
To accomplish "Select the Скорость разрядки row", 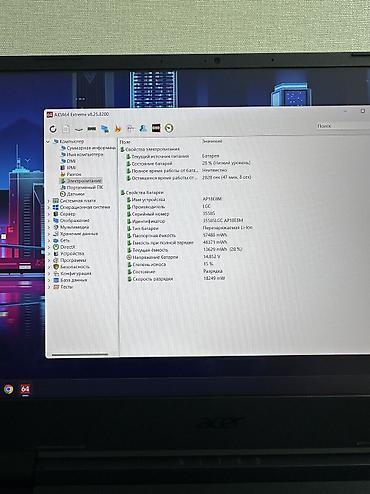I will [x=190, y=279].
